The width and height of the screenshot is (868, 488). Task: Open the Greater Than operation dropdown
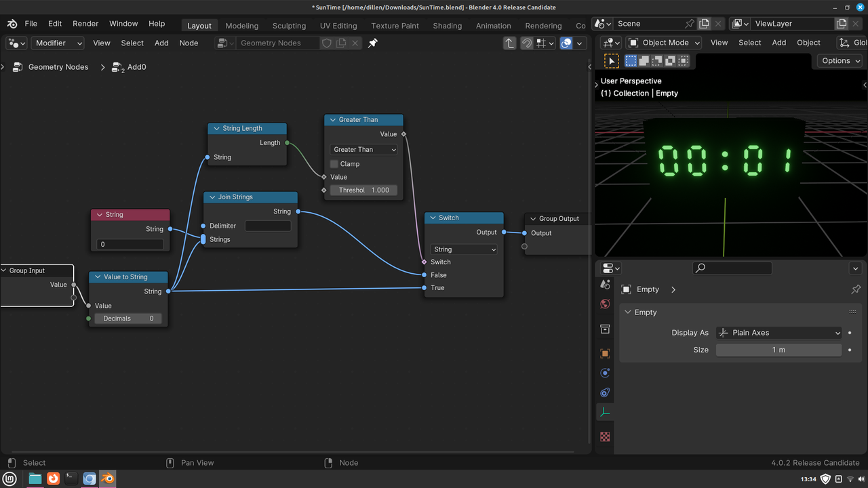coord(364,150)
